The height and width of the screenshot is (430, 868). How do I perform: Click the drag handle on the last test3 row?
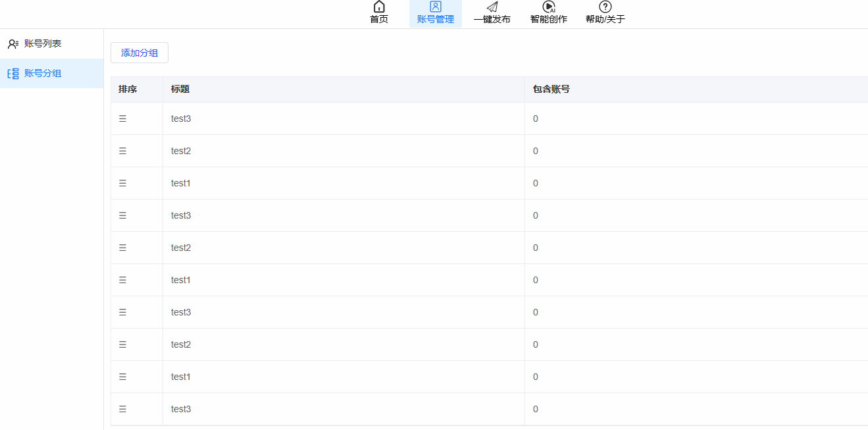[122, 408]
